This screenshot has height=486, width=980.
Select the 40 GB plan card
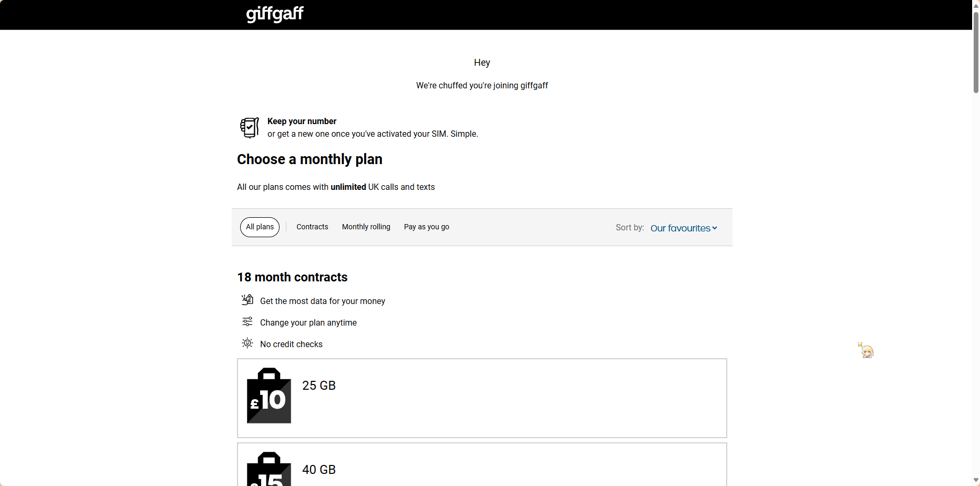(x=482, y=465)
